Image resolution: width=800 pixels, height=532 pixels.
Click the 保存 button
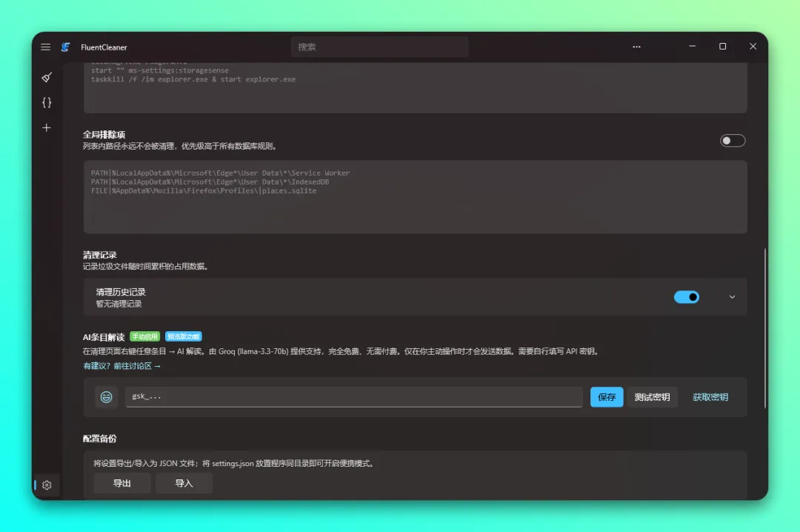tap(607, 396)
